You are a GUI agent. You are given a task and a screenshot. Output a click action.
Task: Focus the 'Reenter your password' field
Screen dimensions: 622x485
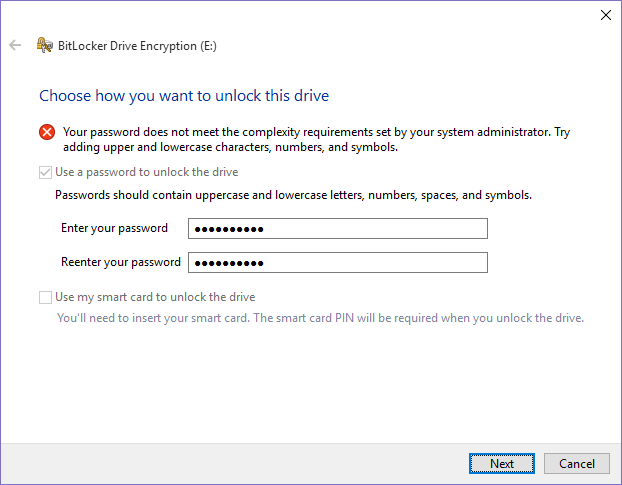point(337,263)
